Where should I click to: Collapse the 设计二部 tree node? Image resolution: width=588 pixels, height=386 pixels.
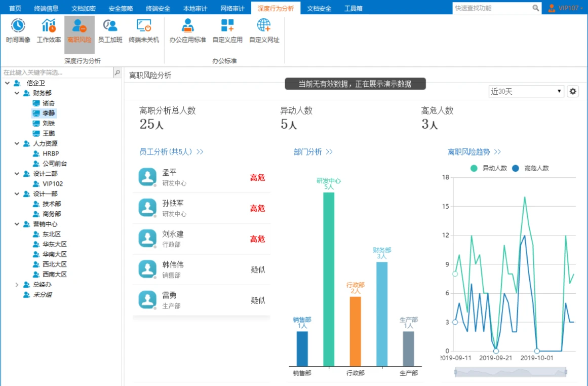tap(17, 174)
